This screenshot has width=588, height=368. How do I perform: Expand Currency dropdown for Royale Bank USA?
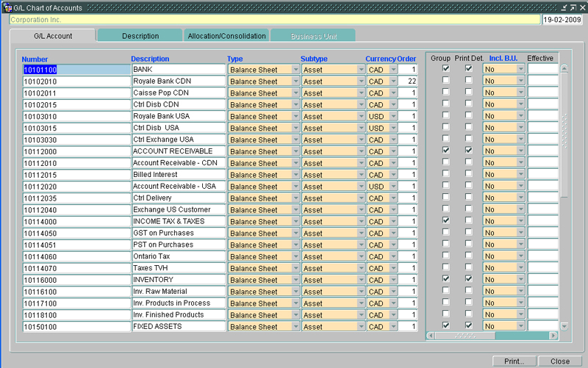(393, 116)
